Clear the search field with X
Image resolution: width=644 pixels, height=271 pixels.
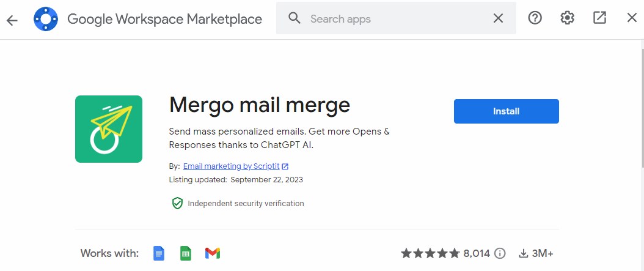498,19
